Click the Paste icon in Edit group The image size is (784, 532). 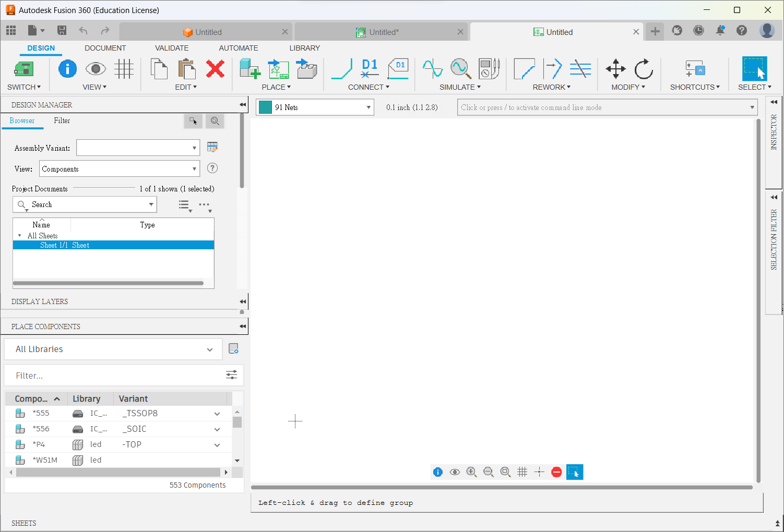tap(186, 69)
